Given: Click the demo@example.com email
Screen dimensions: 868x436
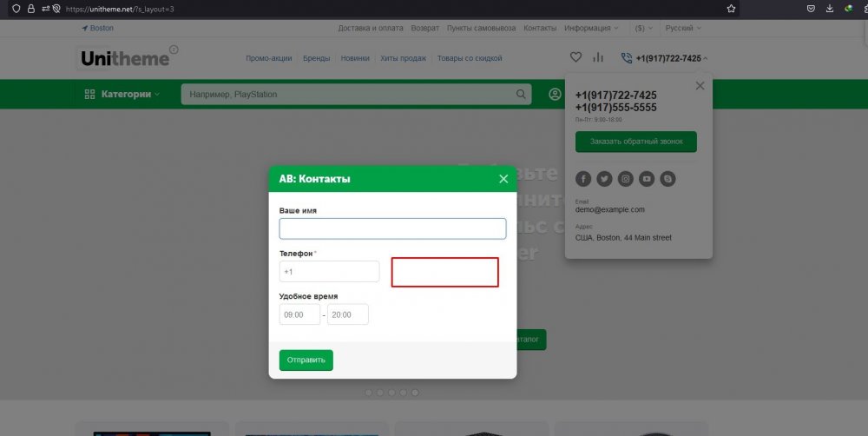Looking at the screenshot, I should (609, 209).
